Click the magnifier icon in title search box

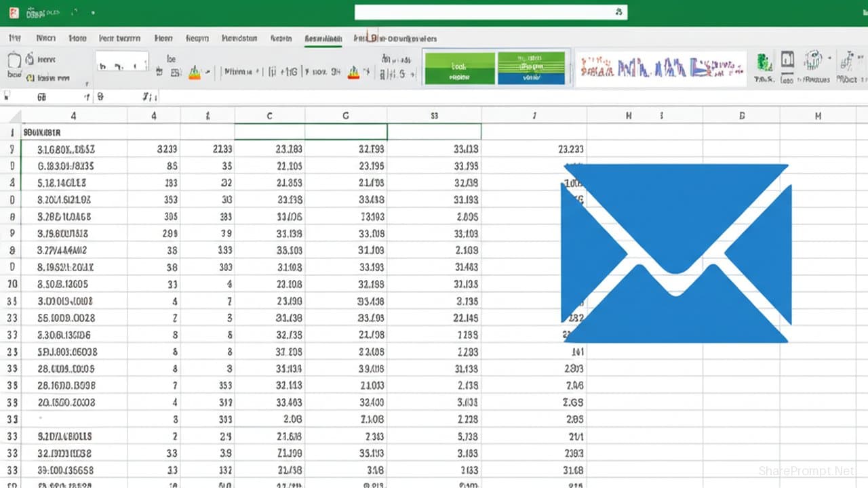tap(618, 12)
